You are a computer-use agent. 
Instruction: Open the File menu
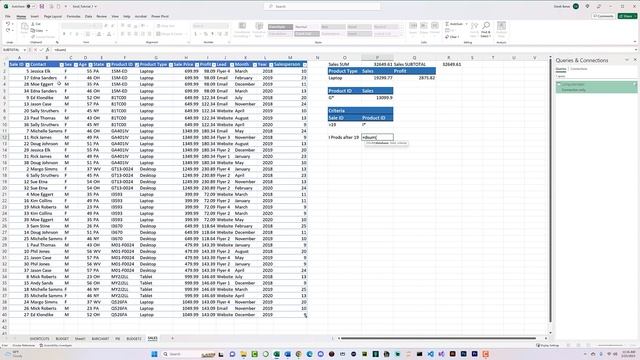tap(8, 16)
